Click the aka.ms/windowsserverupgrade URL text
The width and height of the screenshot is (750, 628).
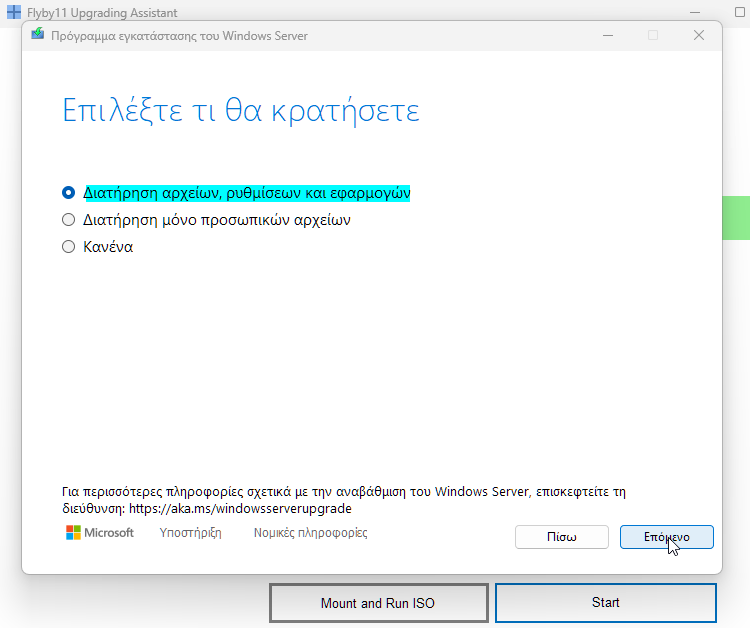[240, 508]
